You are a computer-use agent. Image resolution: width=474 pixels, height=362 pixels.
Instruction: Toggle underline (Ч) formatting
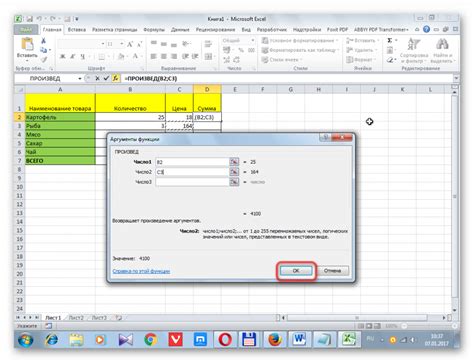tap(82, 57)
